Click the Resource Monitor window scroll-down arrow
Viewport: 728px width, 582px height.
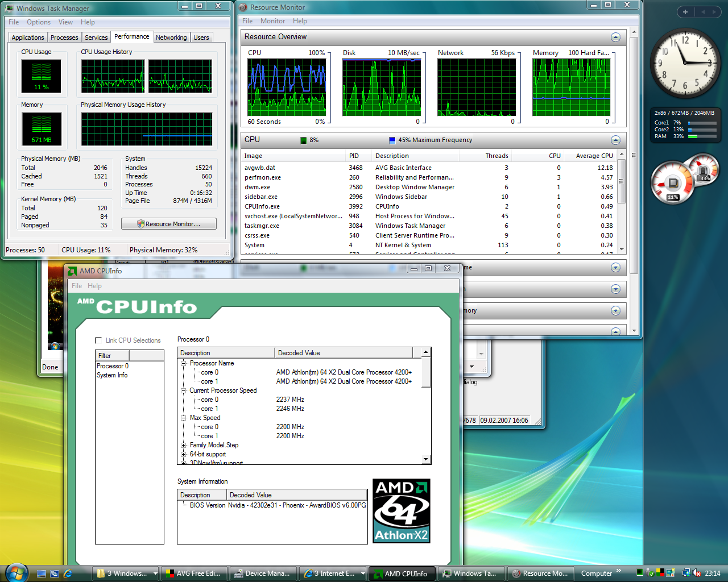click(x=634, y=330)
